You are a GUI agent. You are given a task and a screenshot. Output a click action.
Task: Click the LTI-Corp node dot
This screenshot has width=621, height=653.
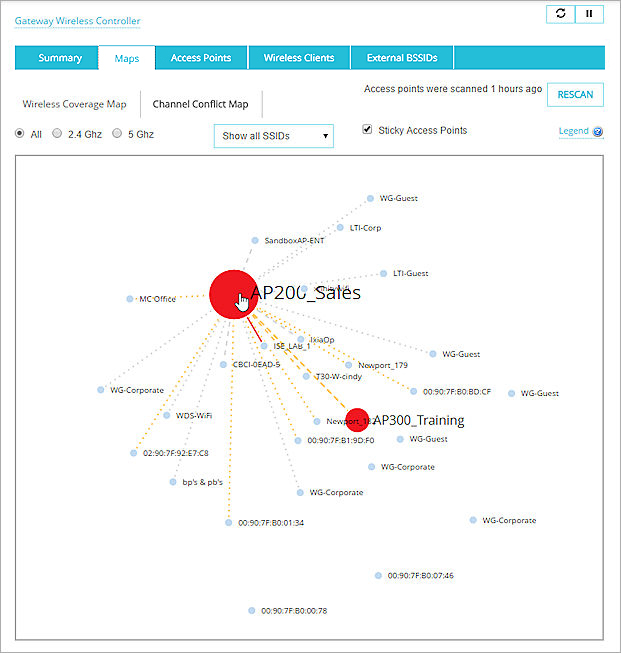[x=341, y=228]
